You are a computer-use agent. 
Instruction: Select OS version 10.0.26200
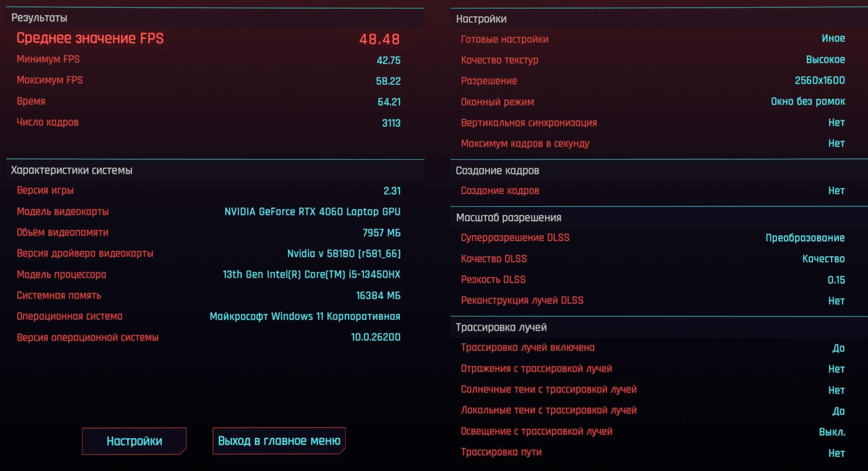point(375,337)
